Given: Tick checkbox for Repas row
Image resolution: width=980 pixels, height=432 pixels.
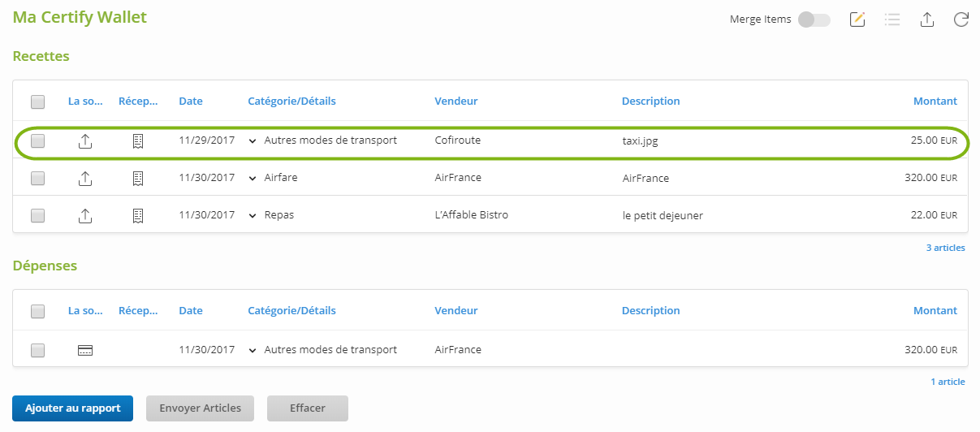Looking at the screenshot, I should click(x=37, y=215).
